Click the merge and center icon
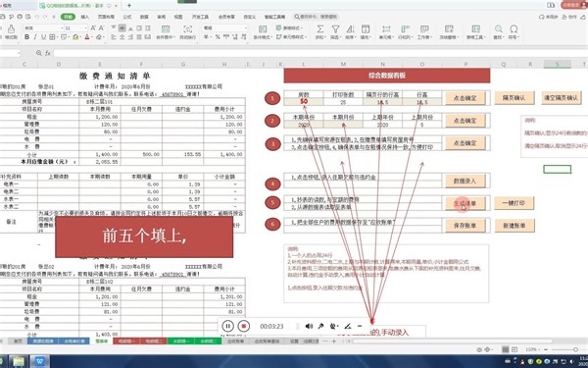 coord(166,29)
